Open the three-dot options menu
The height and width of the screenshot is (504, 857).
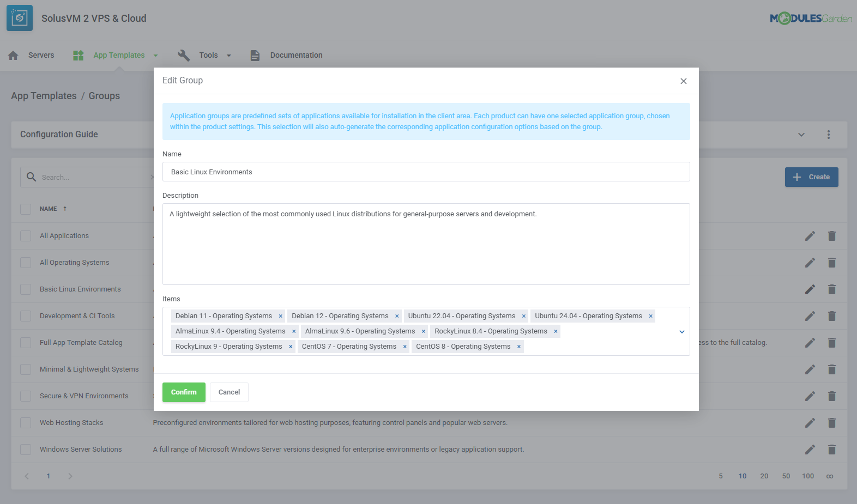(x=829, y=135)
